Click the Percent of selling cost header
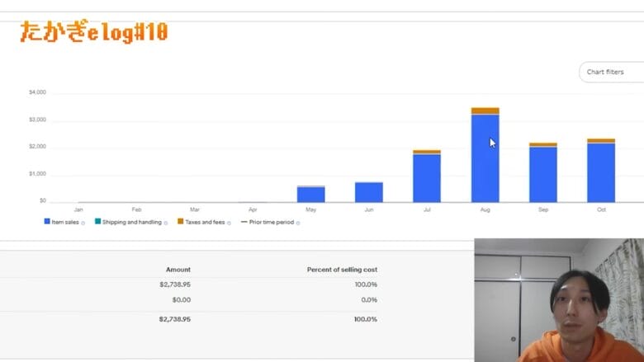644x362 pixels. (x=342, y=270)
